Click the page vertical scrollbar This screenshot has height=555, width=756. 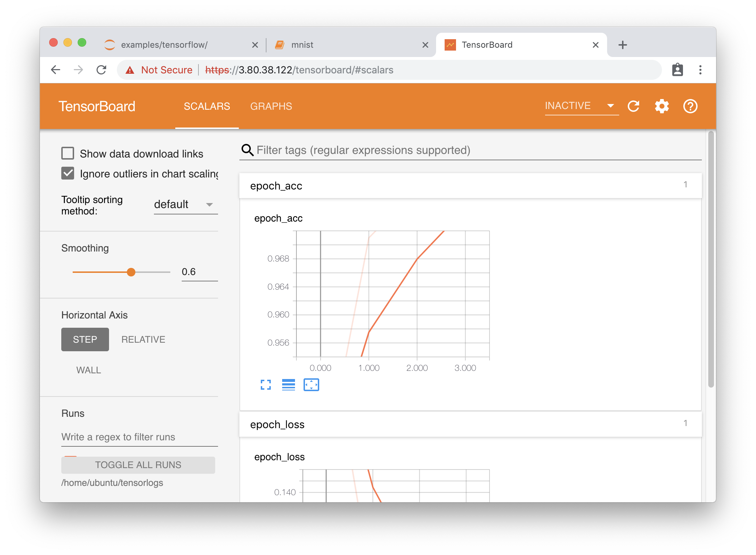click(711, 259)
